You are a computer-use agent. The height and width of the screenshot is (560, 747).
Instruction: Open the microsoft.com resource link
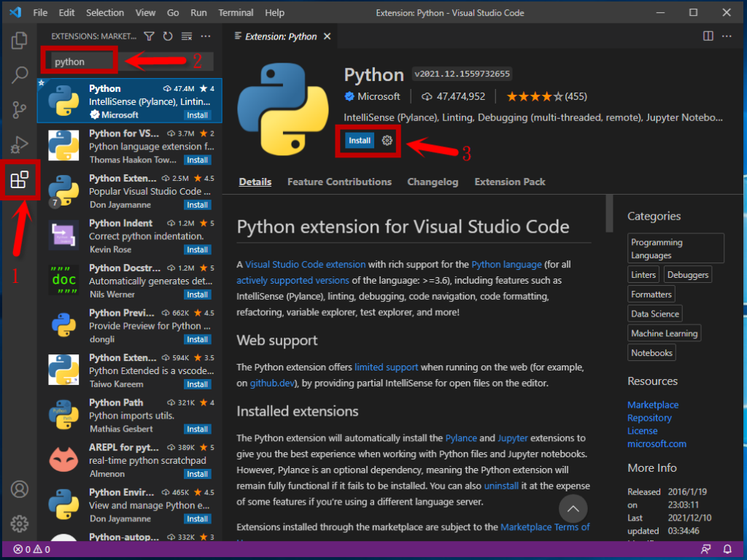[657, 444]
